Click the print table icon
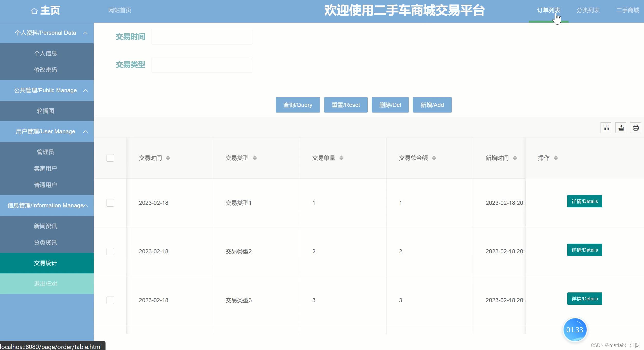The width and height of the screenshot is (644, 350). pos(636,128)
